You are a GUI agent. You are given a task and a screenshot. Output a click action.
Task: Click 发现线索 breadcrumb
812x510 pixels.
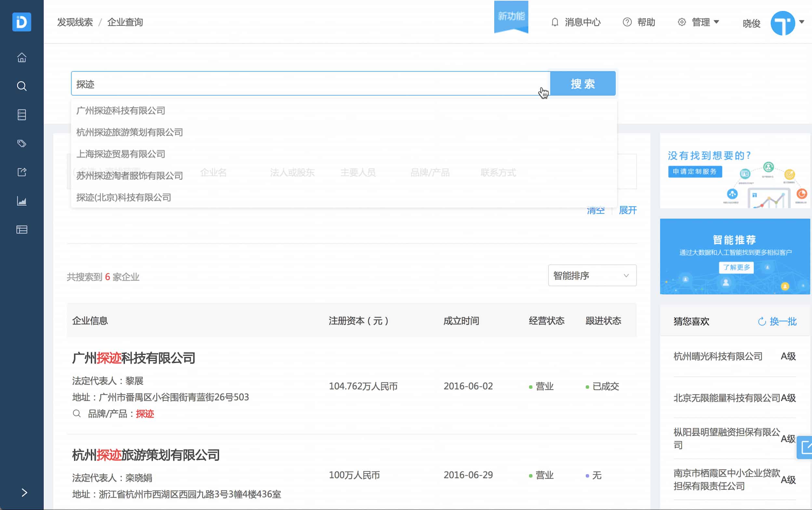pos(75,22)
